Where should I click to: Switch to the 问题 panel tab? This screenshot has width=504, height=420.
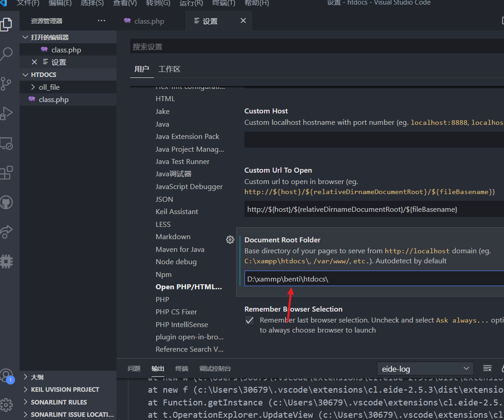pos(134,369)
